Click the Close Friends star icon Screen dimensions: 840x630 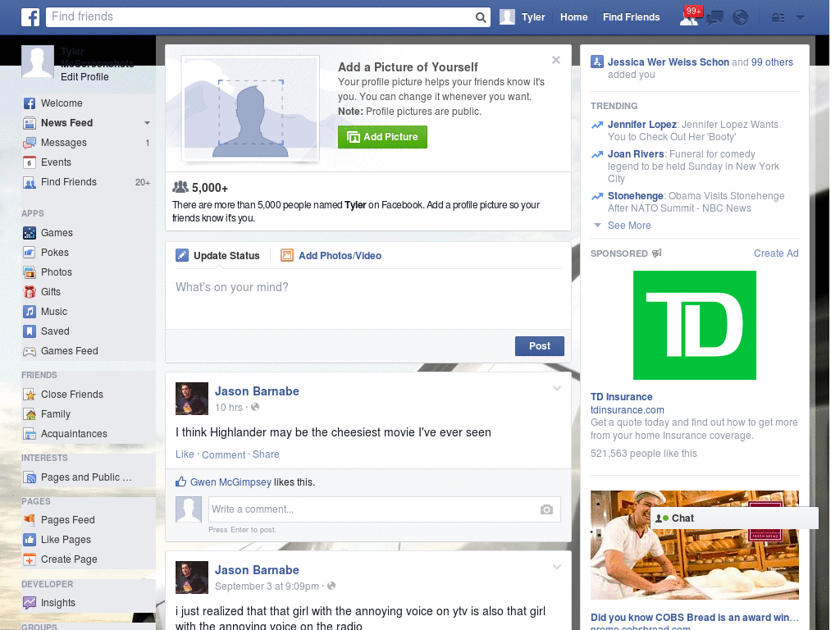[30, 395]
